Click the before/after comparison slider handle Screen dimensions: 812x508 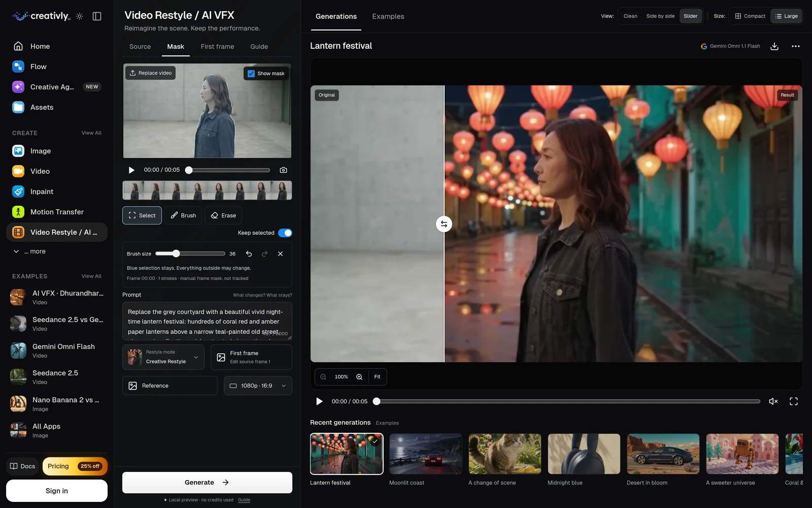pos(444,224)
